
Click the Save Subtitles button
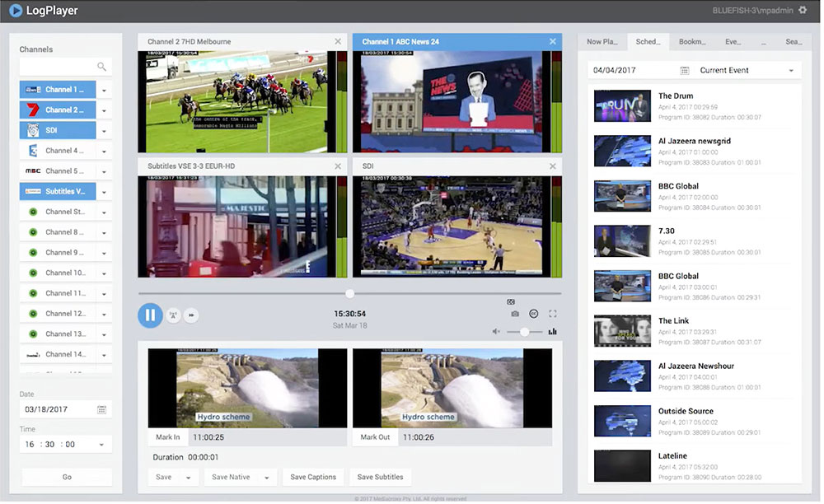click(x=380, y=477)
